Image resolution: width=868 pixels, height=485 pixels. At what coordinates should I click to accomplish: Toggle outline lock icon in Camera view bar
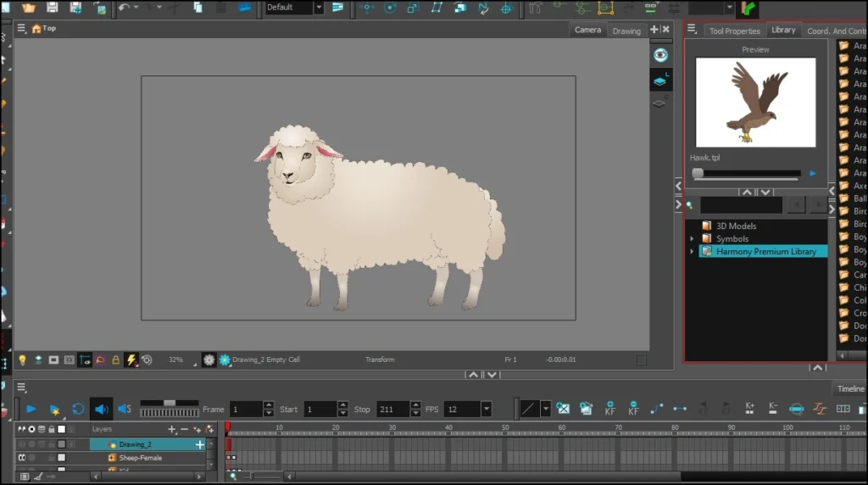pyautogui.click(x=115, y=360)
